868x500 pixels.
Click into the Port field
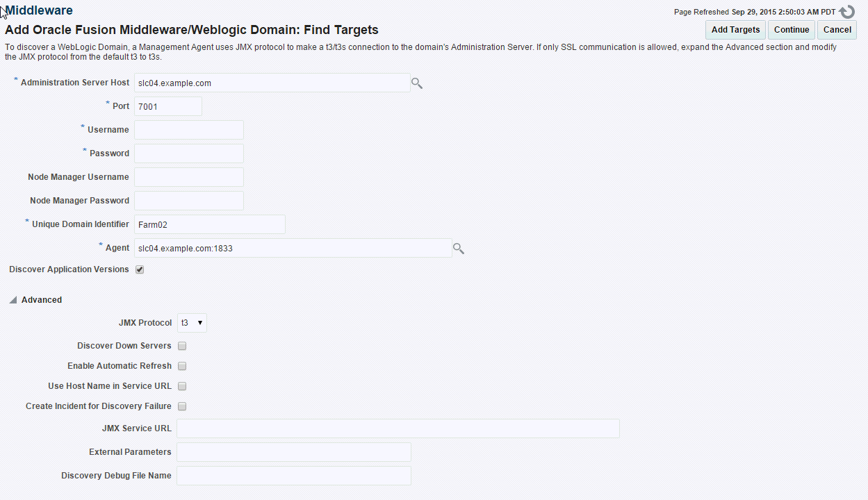[168, 106]
